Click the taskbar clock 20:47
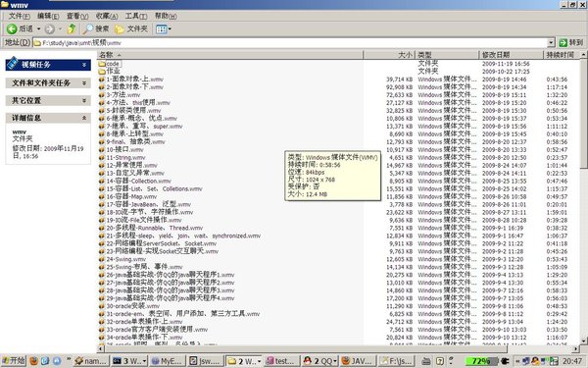Image resolution: width=588 pixels, height=368 pixels. click(x=572, y=361)
